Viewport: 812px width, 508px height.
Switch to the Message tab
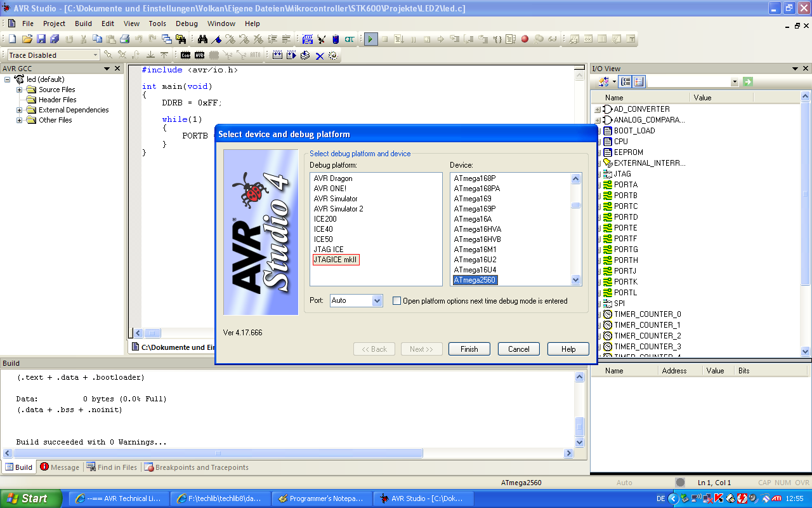click(x=60, y=467)
